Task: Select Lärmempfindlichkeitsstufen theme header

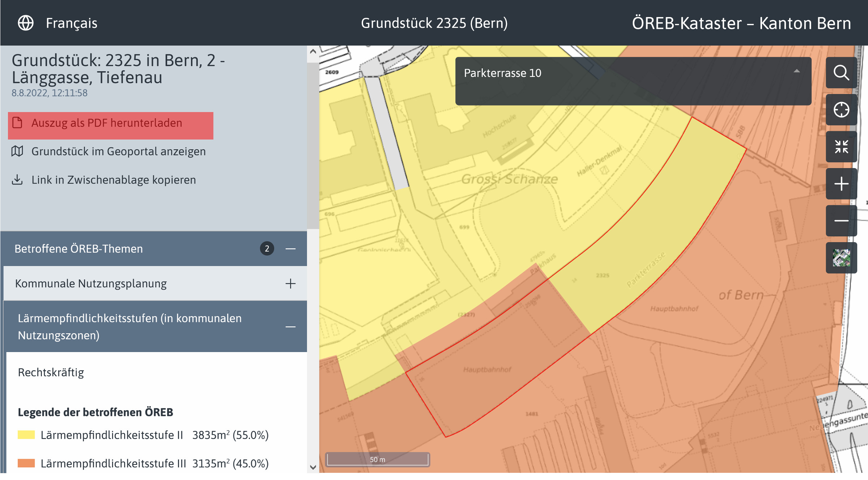Action: pyautogui.click(x=157, y=327)
